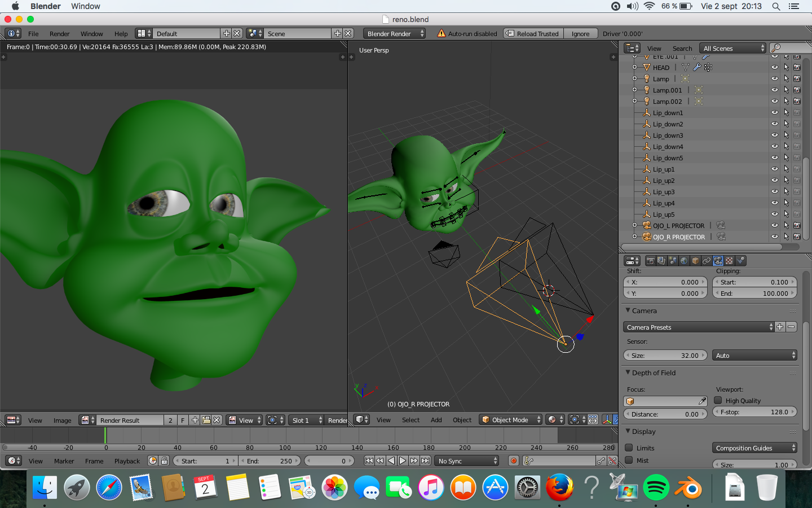812x508 pixels.
Task: Click the F-stop value slider
Action: 754,411
